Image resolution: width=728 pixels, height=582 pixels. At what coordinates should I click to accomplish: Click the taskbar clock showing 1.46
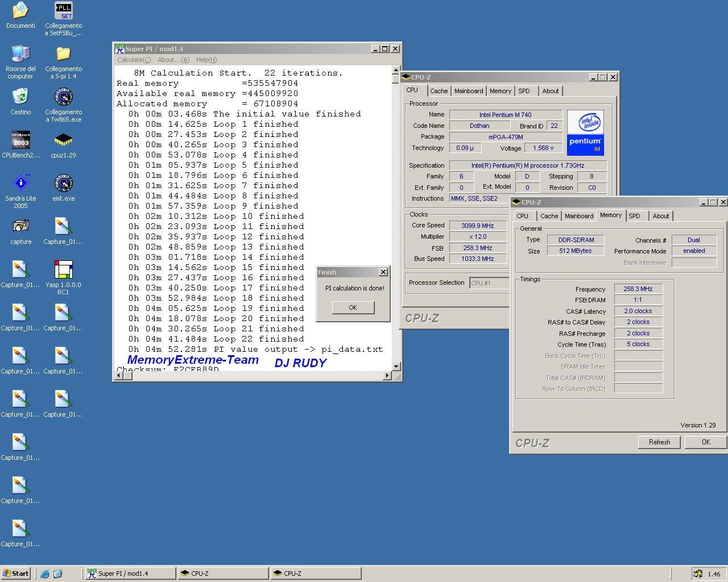pyautogui.click(x=714, y=574)
